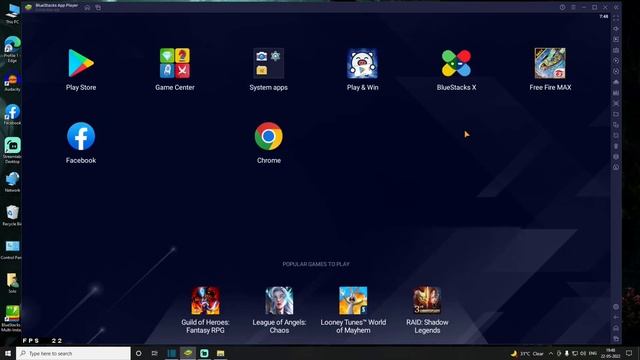The image size is (640, 360).
Task: Open the taskbar clock and date
Action: coord(611,353)
